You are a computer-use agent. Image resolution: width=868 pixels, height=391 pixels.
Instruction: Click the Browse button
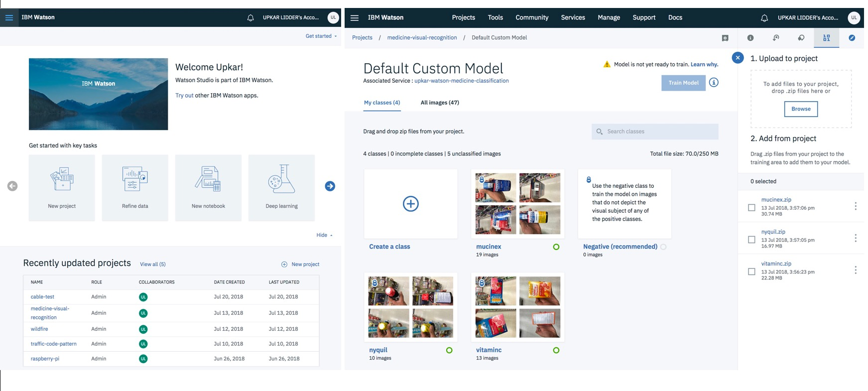801,109
